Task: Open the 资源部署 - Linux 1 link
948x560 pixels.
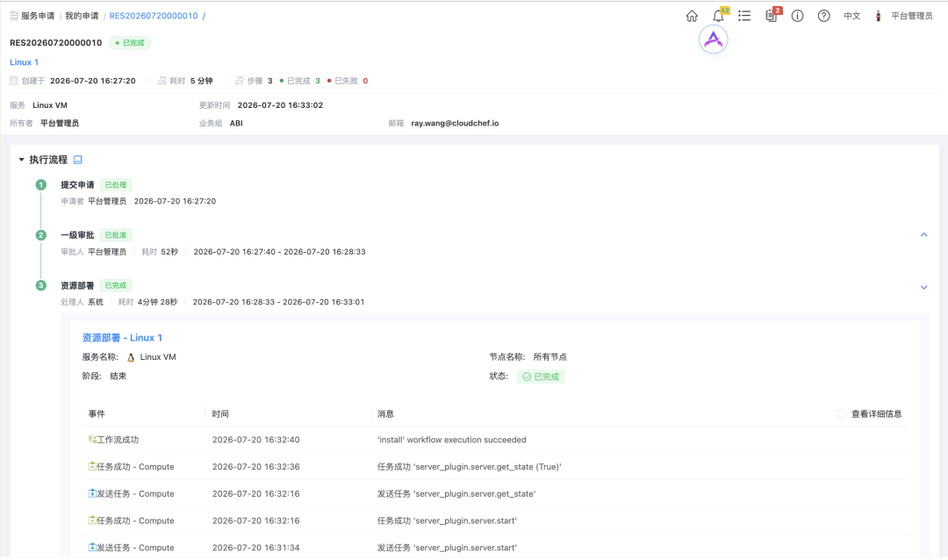Action: [122, 338]
